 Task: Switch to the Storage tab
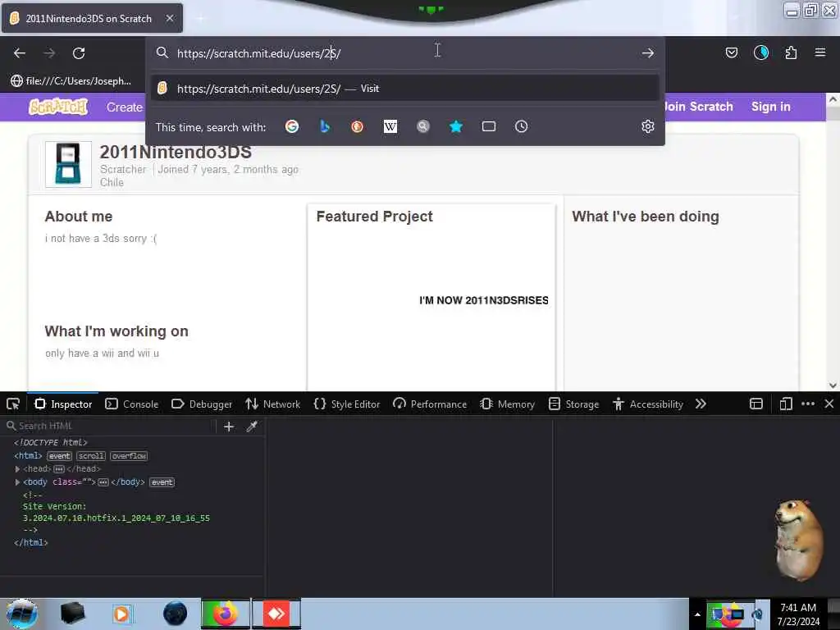pyautogui.click(x=573, y=404)
